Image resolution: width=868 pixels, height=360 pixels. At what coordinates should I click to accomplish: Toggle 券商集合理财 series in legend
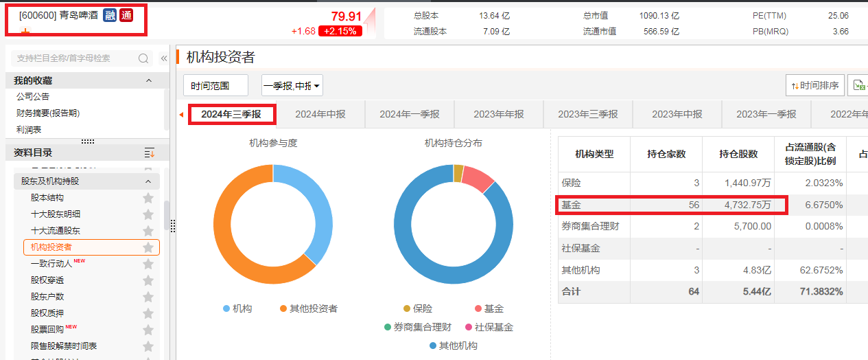click(418, 328)
